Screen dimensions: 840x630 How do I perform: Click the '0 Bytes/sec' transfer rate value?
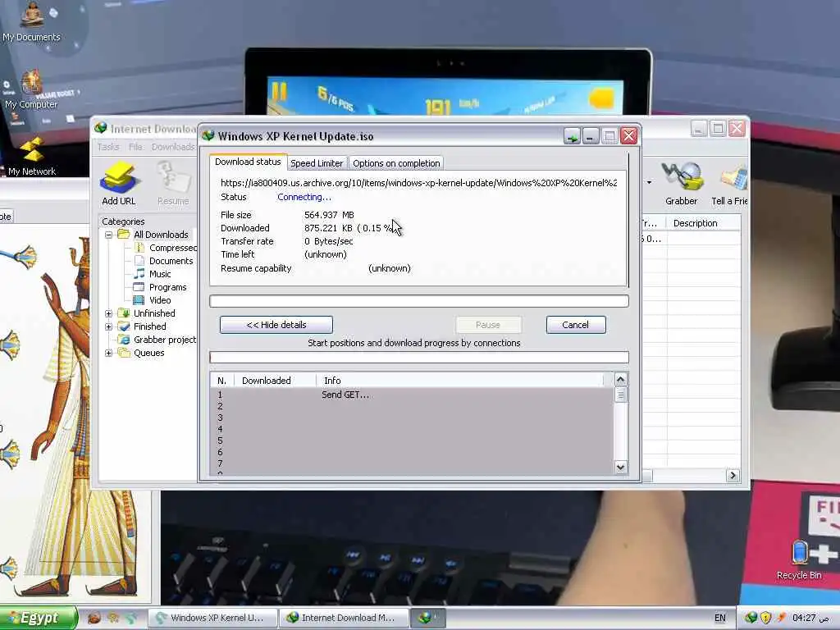tap(328, 241)
